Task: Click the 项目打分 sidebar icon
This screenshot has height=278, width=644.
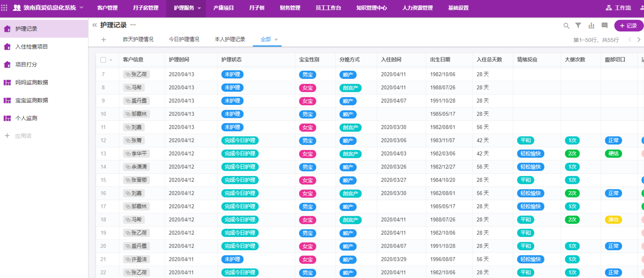Action: point(7,64)
